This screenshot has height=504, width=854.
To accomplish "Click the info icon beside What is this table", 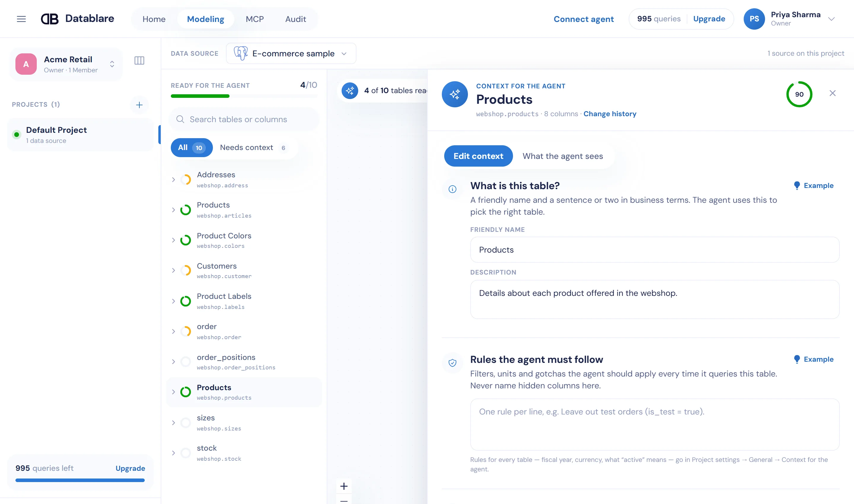I will tap(453, 189).
